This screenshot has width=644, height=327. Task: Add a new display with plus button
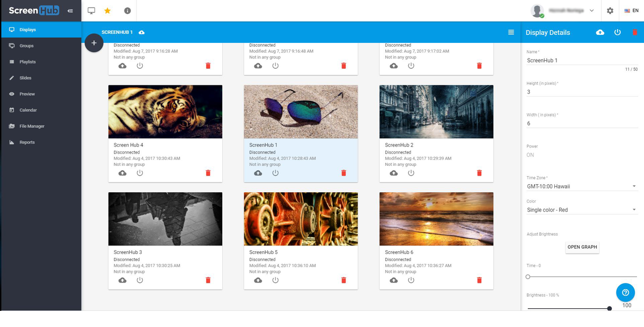click(94, 43)
